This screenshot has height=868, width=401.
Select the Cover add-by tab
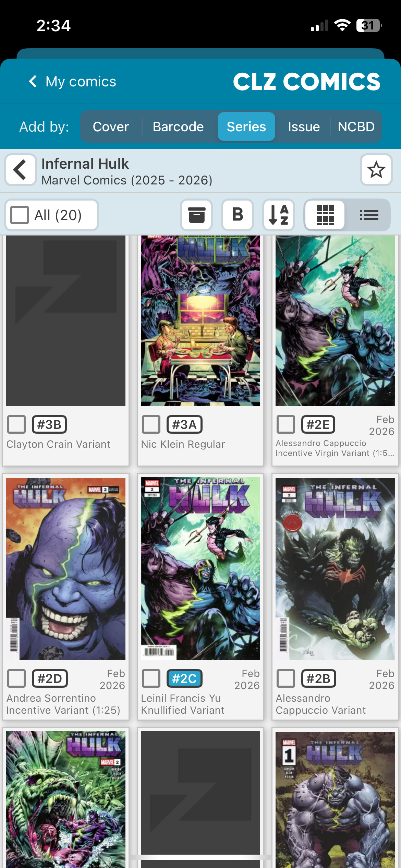(111, 126)
